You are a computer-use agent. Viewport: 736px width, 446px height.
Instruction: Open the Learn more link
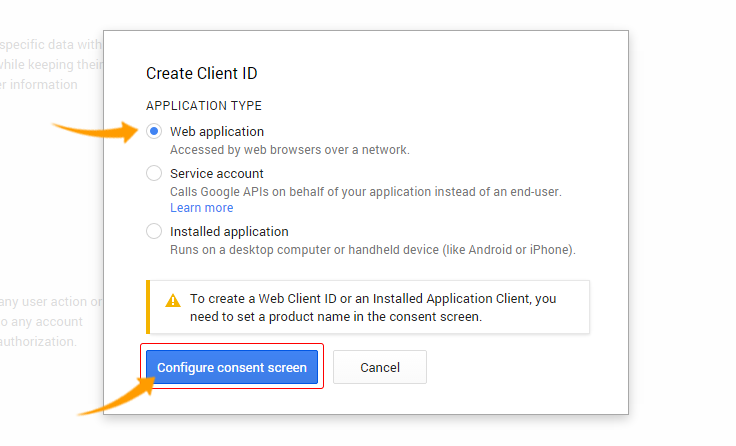201,208
